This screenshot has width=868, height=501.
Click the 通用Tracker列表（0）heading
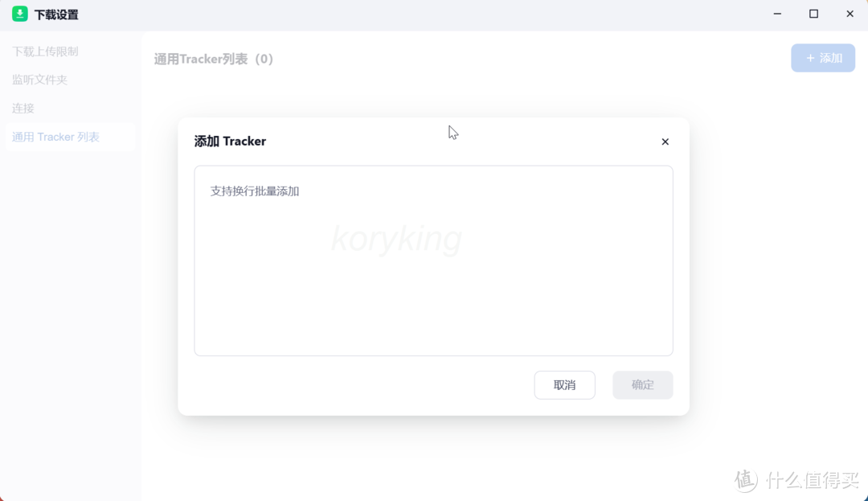[213, 58]
